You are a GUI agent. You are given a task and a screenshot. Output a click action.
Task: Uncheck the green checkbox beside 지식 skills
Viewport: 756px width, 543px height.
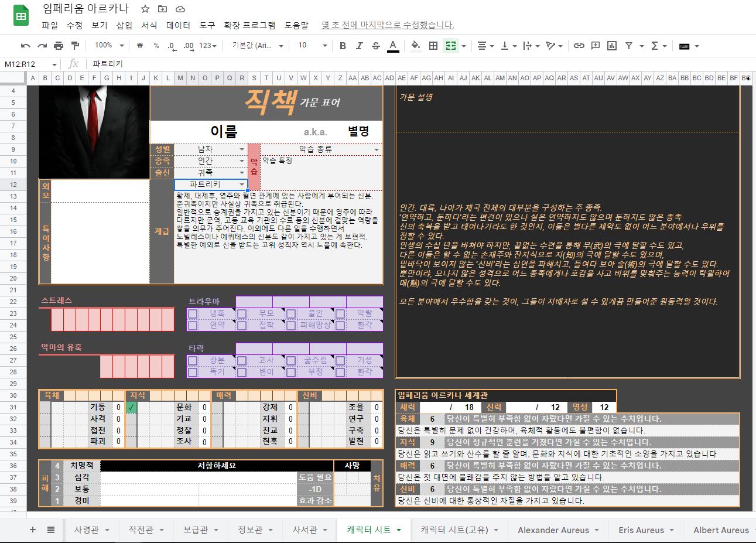pos(131,407)
